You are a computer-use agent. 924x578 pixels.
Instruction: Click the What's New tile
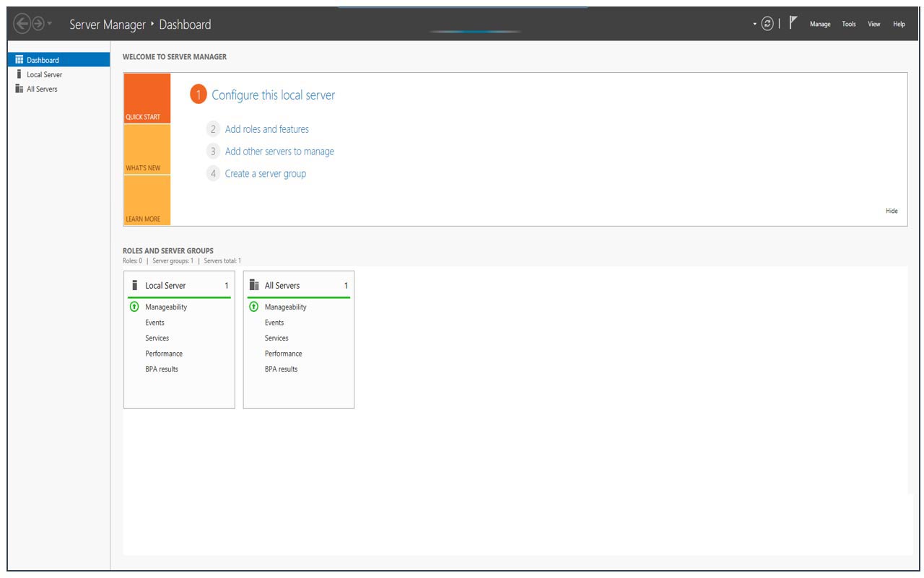pyautogui.click(x=147, y=149)
